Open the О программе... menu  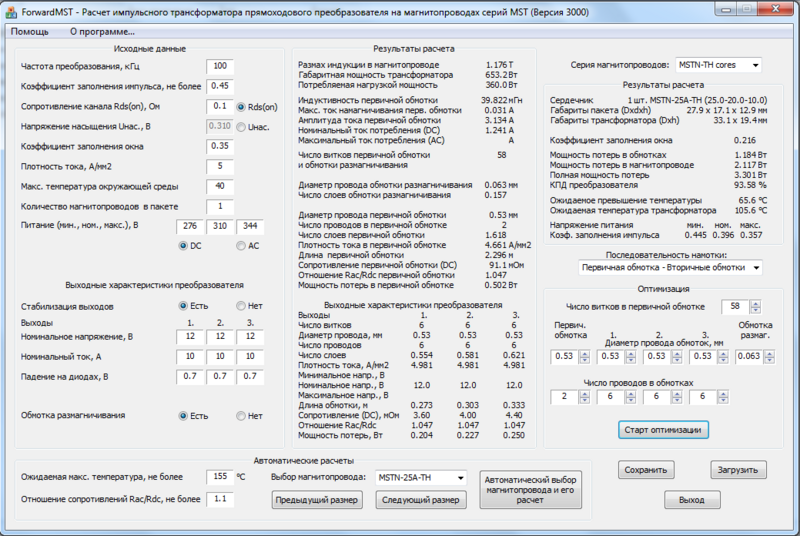102,32
